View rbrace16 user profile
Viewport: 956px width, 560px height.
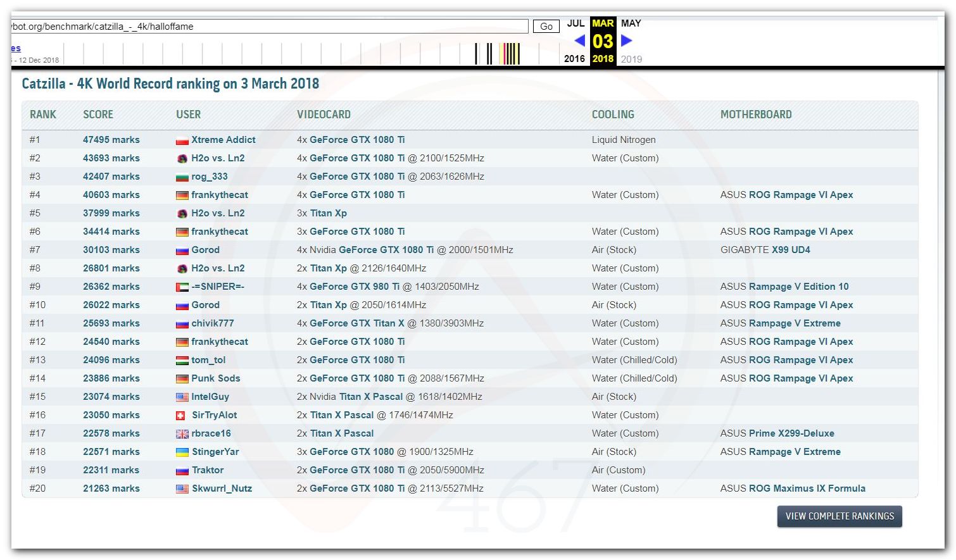pos(211,433)
